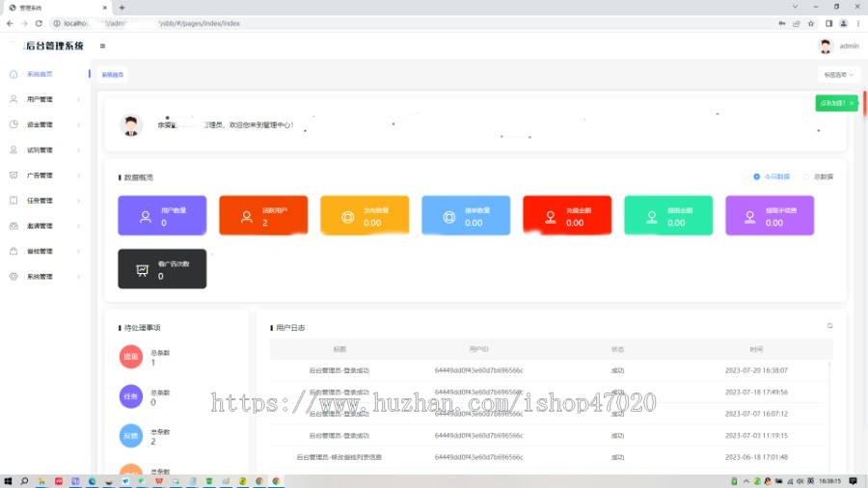
Task: Select the 今日数据 radio button
Action: coord(757,176)
